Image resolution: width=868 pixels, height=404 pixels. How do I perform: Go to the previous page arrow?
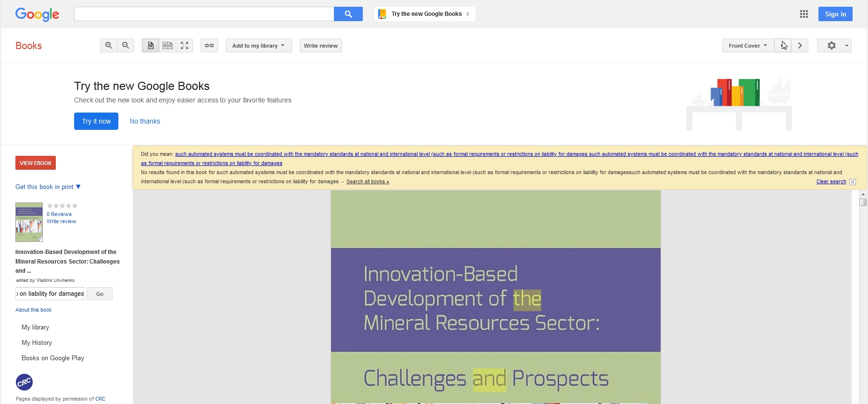click(783, 45)
